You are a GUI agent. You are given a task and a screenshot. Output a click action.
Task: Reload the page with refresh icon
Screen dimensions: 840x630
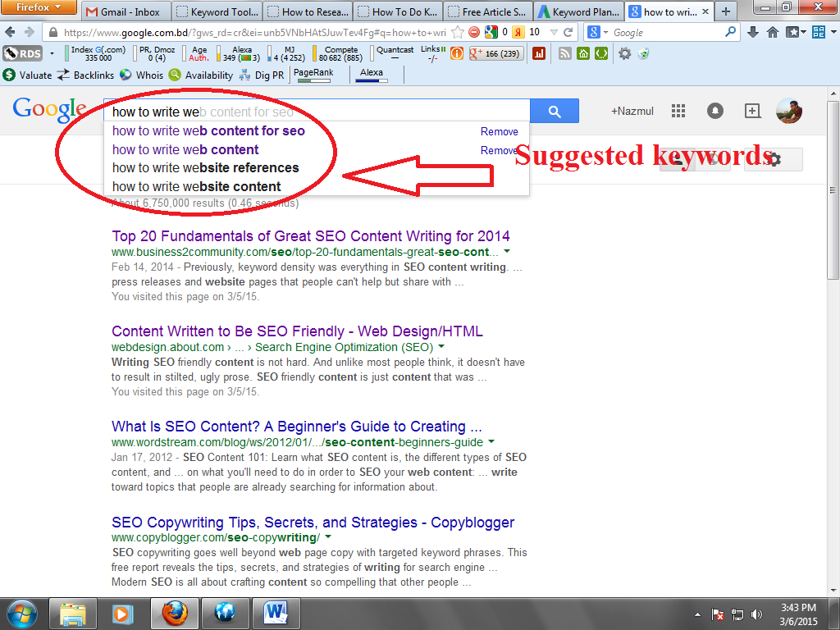pyautogui.click(x=568, y=32)
